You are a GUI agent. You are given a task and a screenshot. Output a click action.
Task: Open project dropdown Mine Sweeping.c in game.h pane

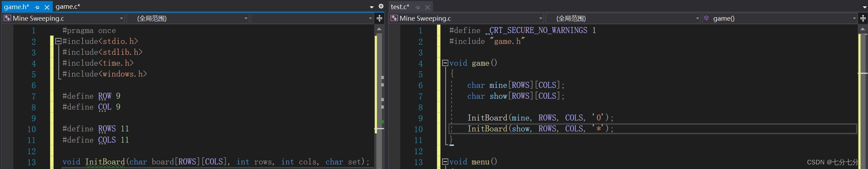pyautogui.click(x=64, y=18)
